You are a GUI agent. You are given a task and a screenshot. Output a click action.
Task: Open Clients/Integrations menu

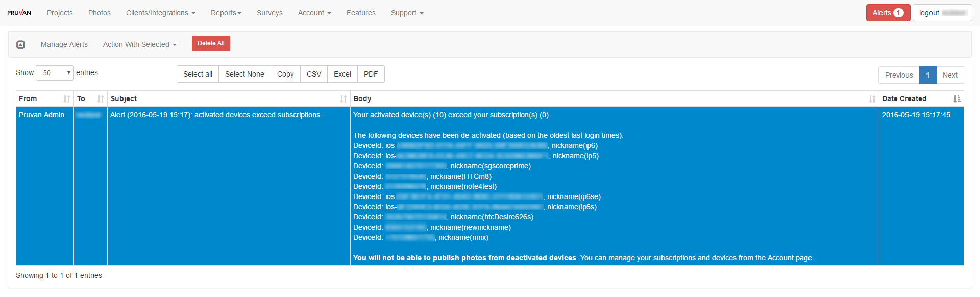[x=160, y=13]
